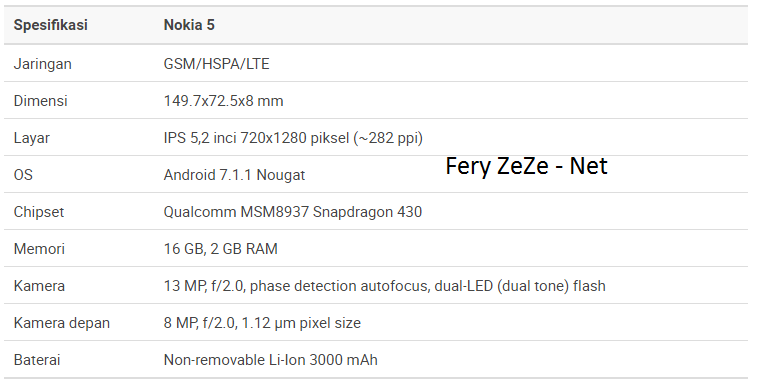Click the Spesifikasi column header
This screenshot has width=757, height=379.
51,25
